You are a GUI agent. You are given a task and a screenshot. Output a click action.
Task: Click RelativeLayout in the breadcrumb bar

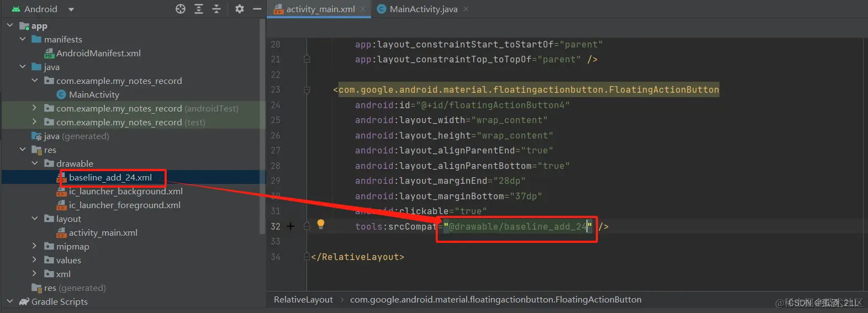coord(303,299)
